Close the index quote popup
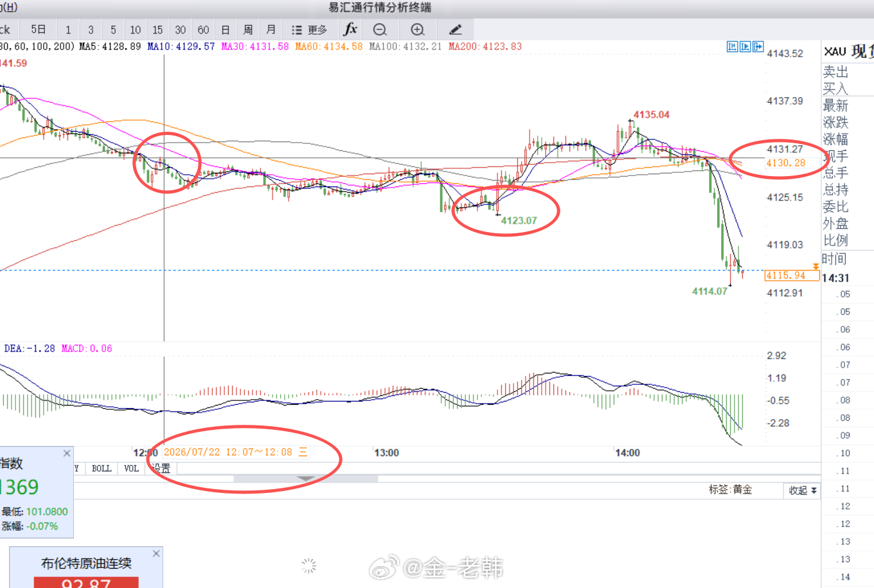The image size is (874, 588). click(67, 453)
